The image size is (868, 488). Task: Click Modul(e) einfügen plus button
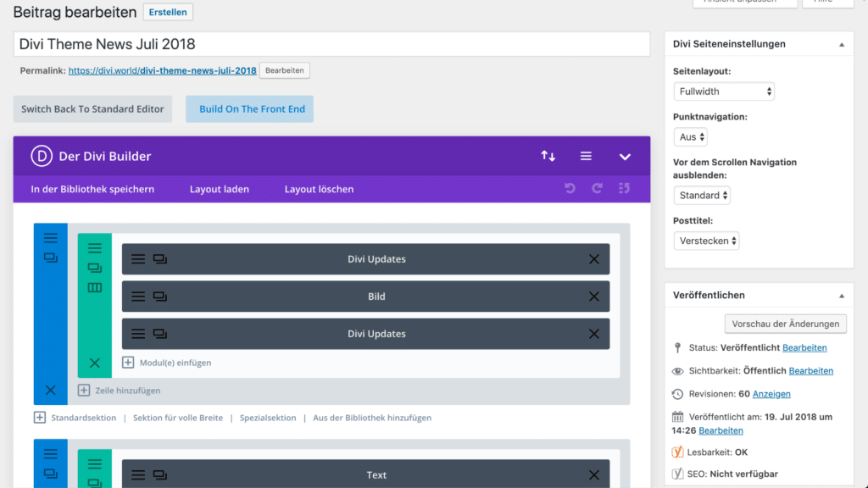(128, 363)
